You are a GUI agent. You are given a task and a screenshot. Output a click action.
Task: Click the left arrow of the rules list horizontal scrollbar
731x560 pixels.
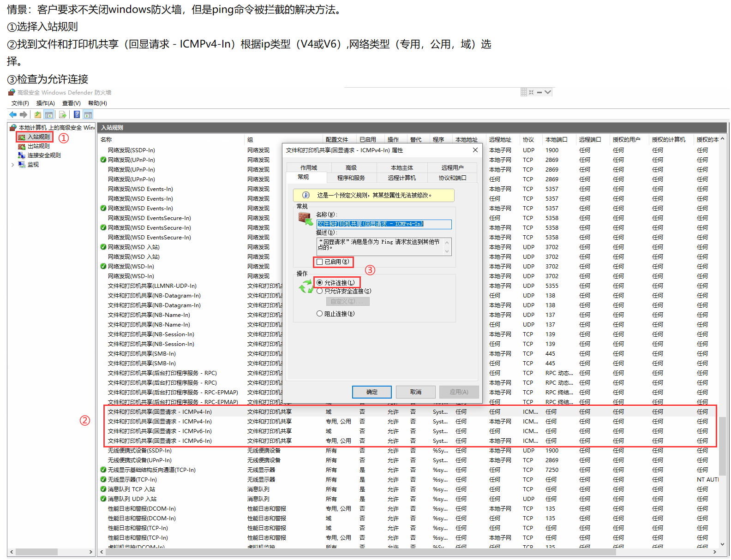(102, 552)
